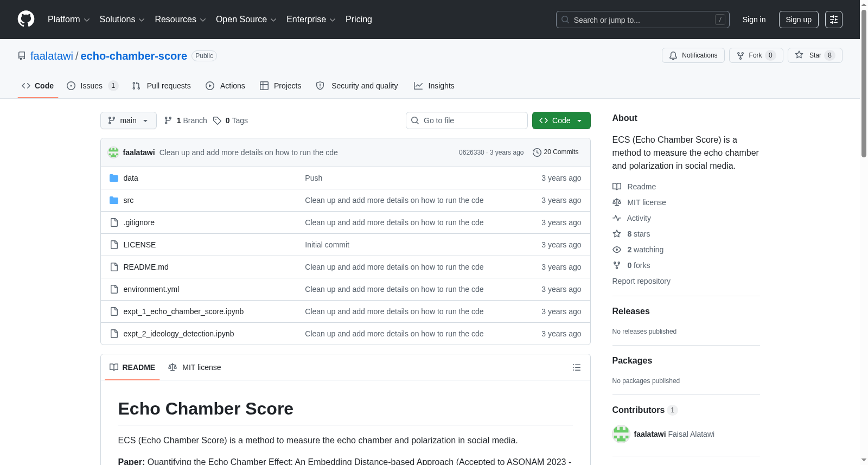This screenshot has height=465, width=868.
Task: Click the faalatawi commit author avatar
Action: point(113,152)
